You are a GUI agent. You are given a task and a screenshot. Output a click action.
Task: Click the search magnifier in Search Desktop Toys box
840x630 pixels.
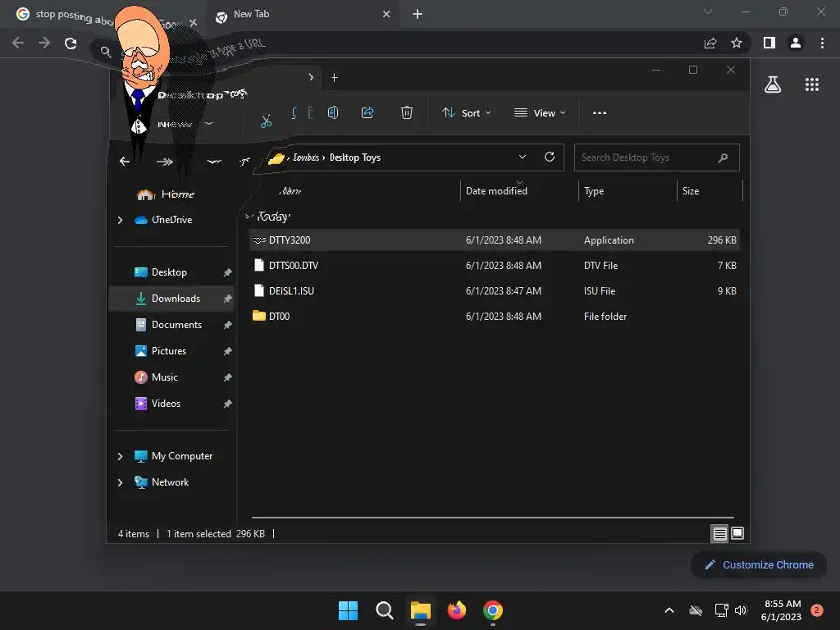(x=723, y=157)
